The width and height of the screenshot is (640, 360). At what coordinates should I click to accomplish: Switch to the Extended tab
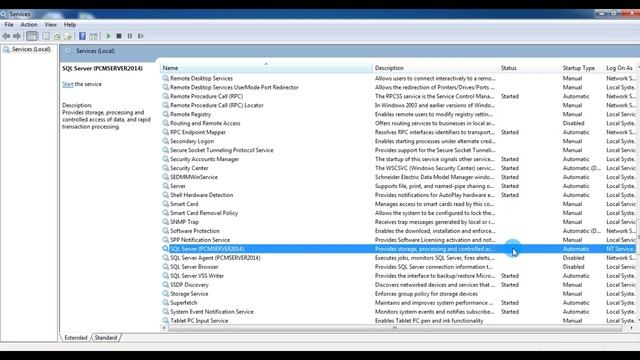click(76, 338)
